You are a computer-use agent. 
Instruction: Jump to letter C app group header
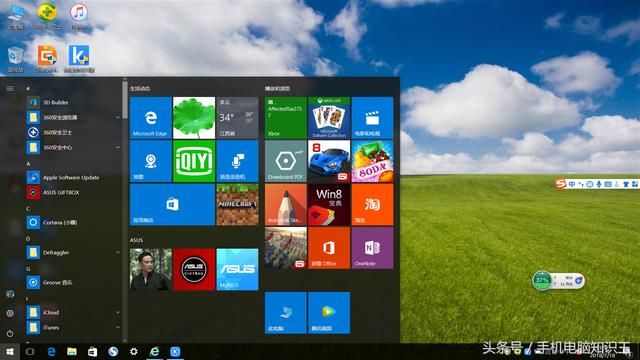[x=28, y=209]
